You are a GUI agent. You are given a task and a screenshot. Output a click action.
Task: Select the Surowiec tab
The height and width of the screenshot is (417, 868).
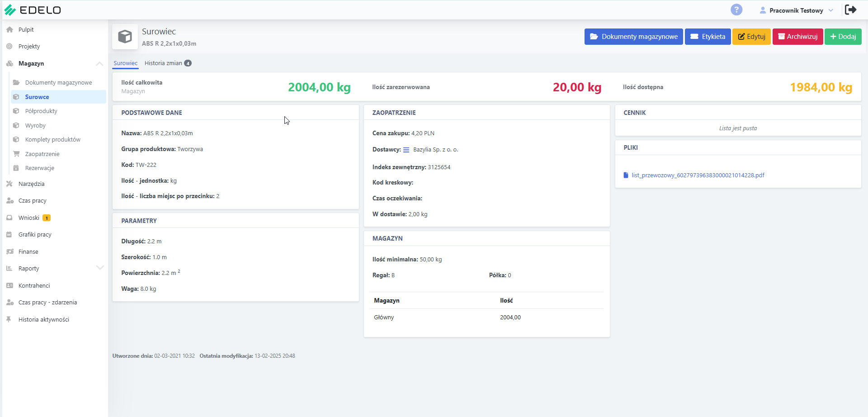pyautogui.click(x=125, y=63)
